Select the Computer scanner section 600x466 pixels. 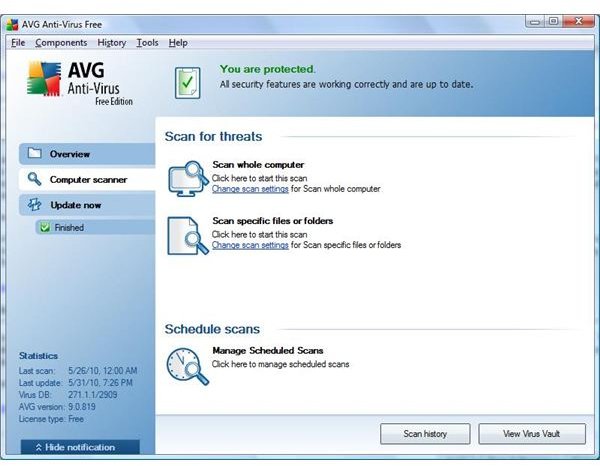(87, 179)
